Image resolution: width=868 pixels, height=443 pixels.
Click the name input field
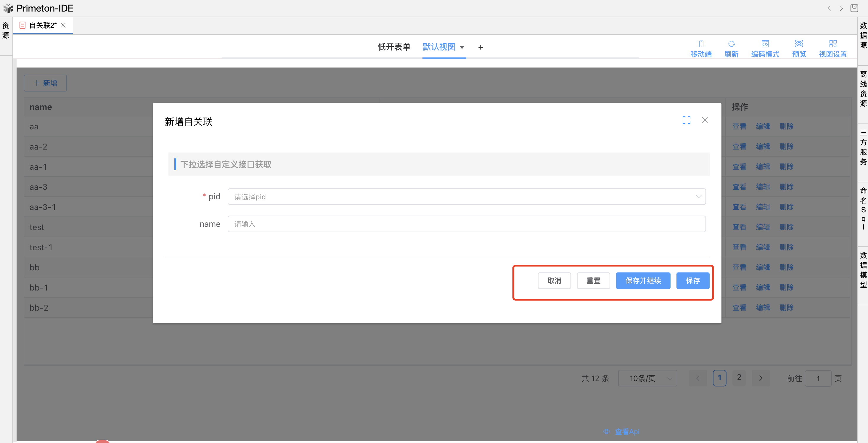tap(466, 224)
